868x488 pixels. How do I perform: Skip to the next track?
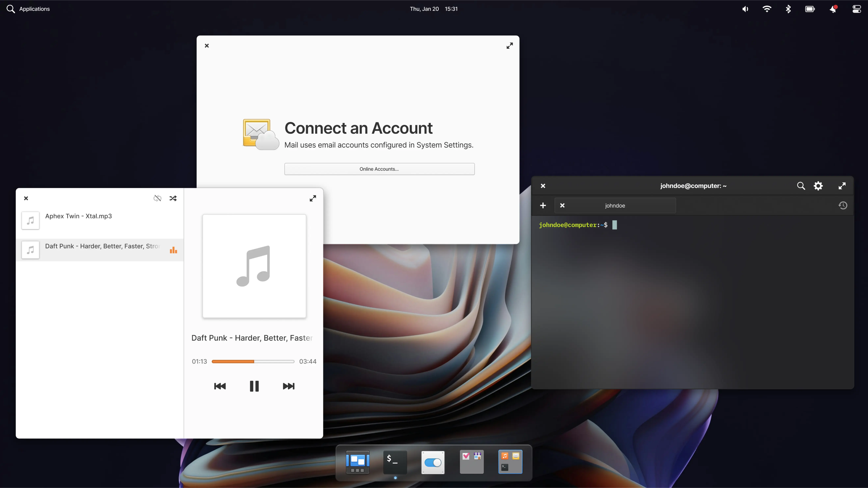[x=288, y=386]
